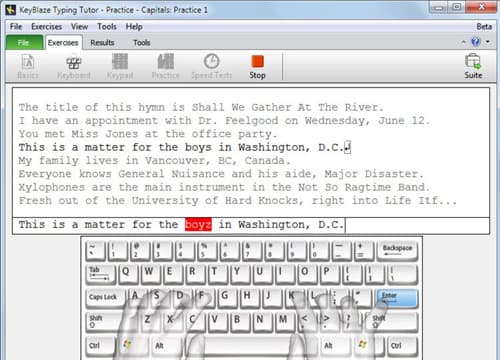Open the Speed Tests clock icon
The image size is (500, 360).
pyautogui.click(x=212, y=67)
